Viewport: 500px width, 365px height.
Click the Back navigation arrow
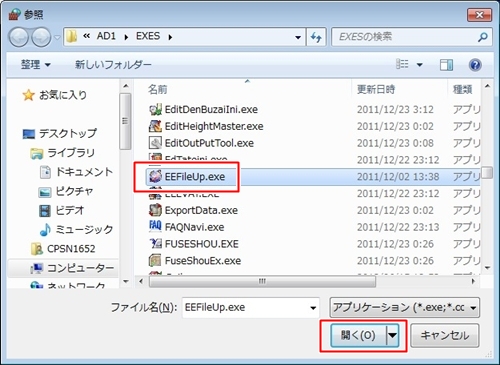tap(19, 37)
